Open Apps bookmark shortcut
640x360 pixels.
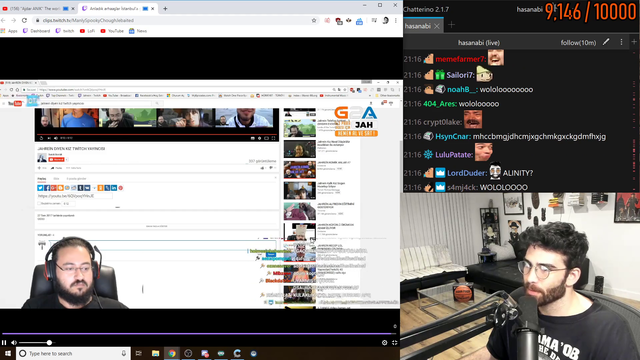pyautogui.click(x=9, y=31)
